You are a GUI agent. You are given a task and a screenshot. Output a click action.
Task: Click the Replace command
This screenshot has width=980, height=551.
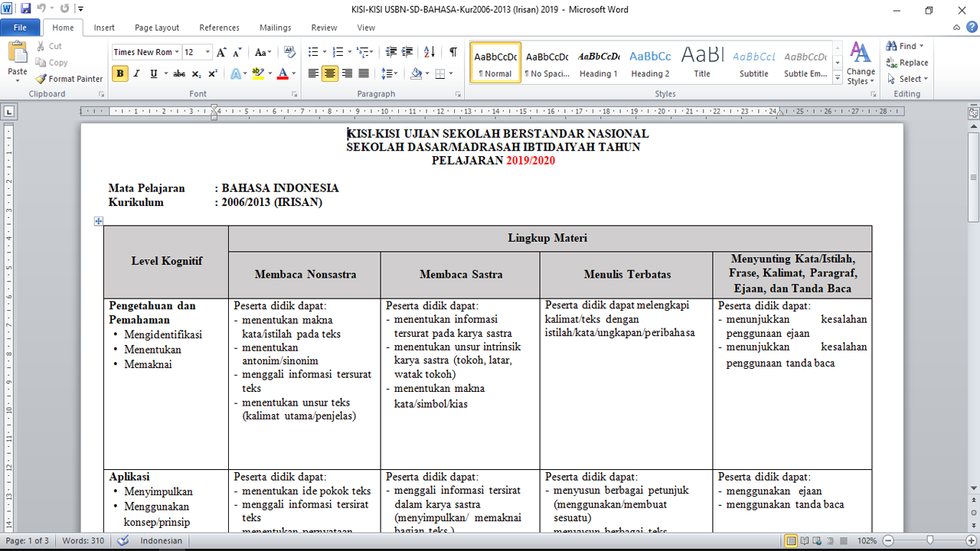pos(908,63)
